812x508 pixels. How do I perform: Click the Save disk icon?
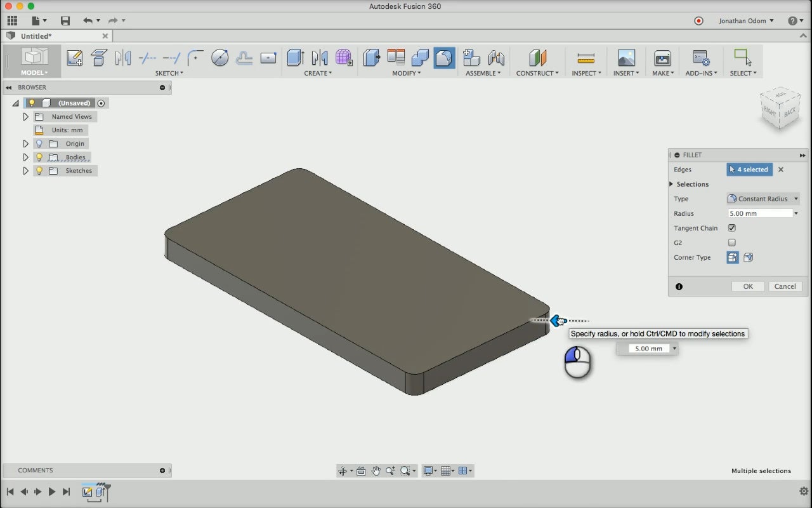pos(65,21)
